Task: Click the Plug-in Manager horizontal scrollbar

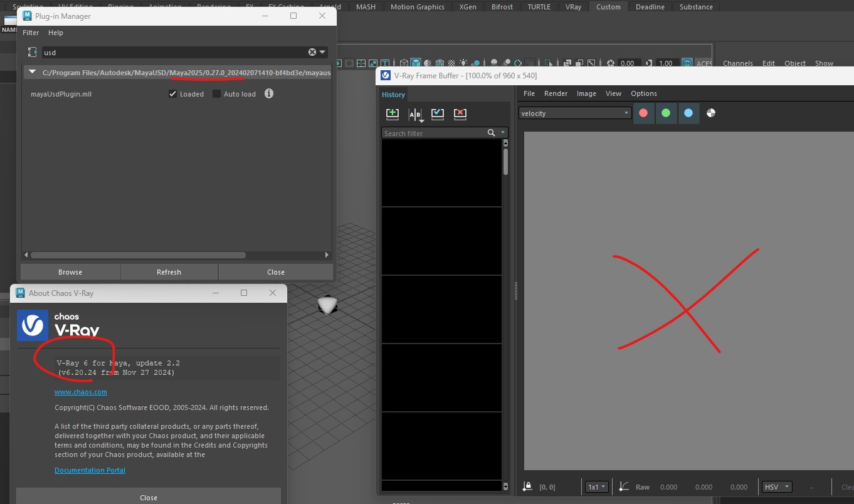Action: [138, 255]
